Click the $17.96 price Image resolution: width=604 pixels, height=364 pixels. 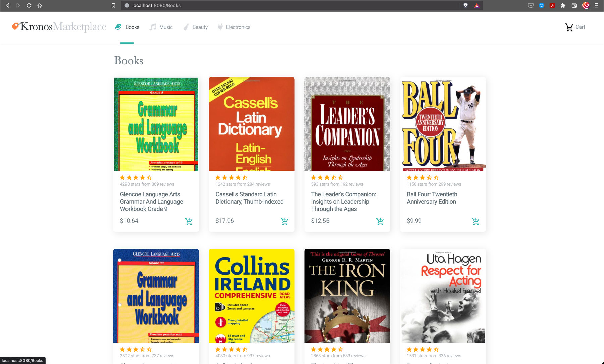coord(225,221)
